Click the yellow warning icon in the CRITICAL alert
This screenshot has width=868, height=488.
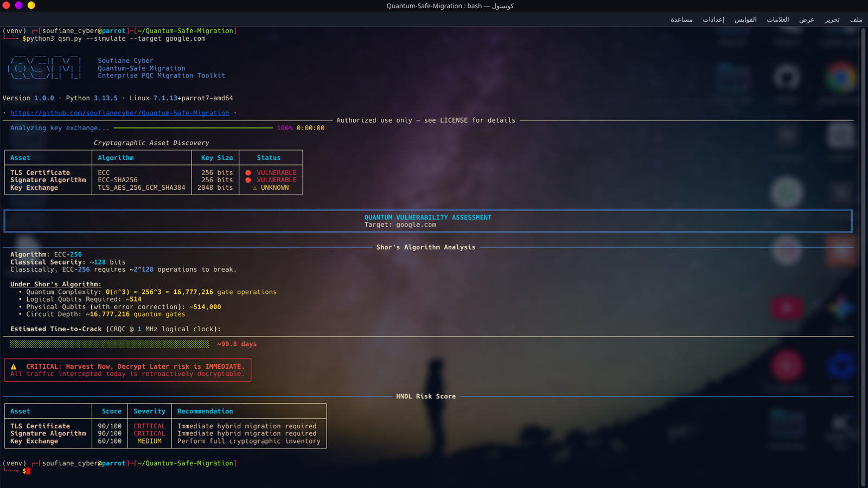(x=14, y=367)
